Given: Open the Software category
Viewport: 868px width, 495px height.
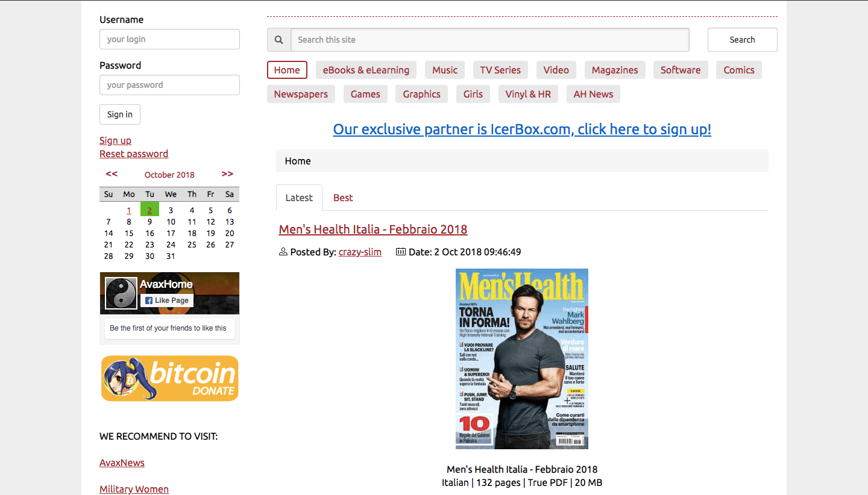Looking at the screenshot, I should [681, 70].
